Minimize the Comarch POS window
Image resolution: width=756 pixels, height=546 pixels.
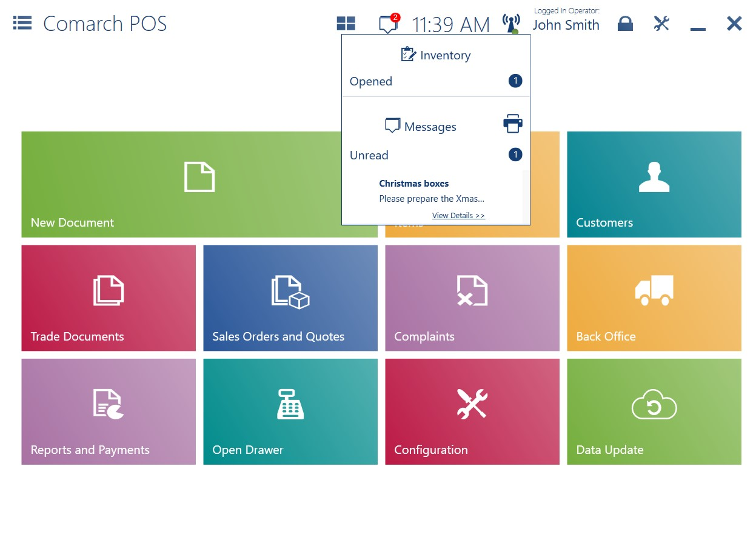pos(698,28)
